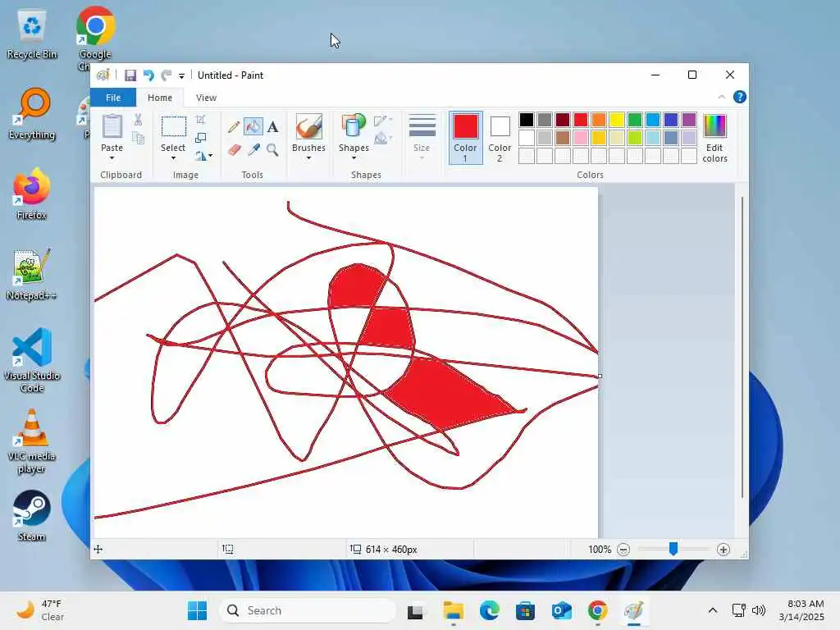Open the shape Outline dropdown
Viewport: 840px width, 630px height.
click(x=383, y=120)
